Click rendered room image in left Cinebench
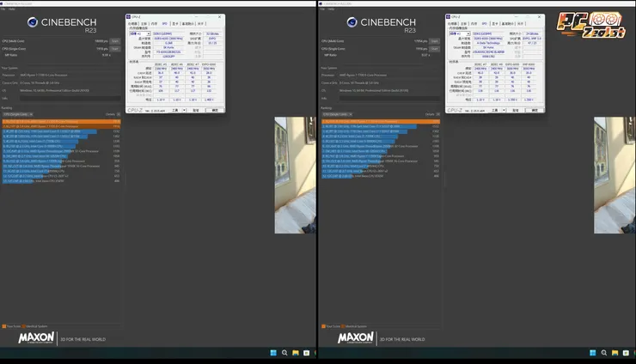Viewport: 636px width, 364px height. click(x=296, y=175)
